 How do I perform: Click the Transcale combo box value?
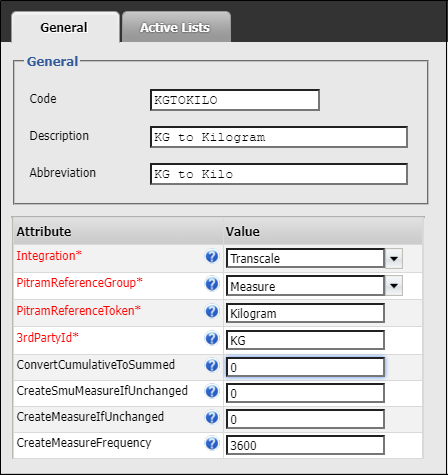305,258
